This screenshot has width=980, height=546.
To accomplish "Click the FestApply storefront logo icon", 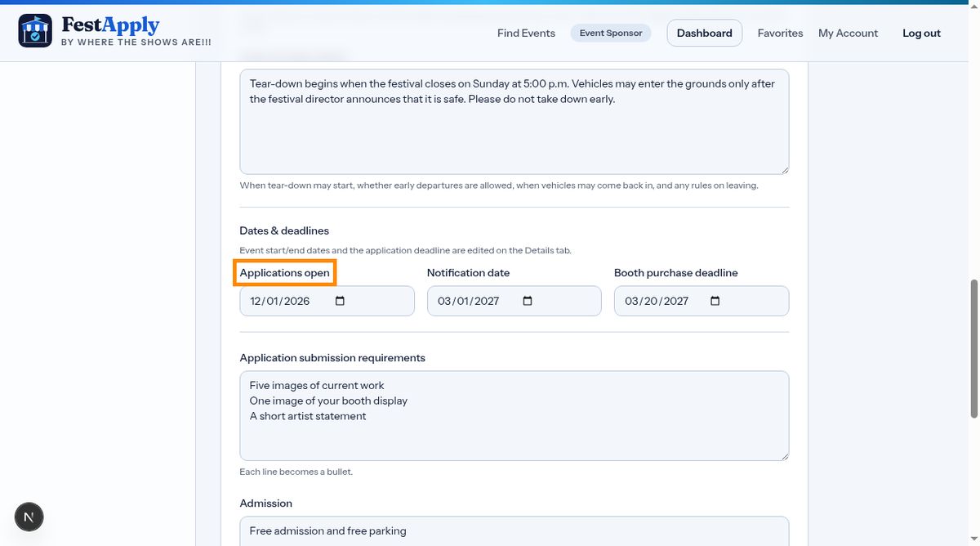I will click(x=35, y=31).
